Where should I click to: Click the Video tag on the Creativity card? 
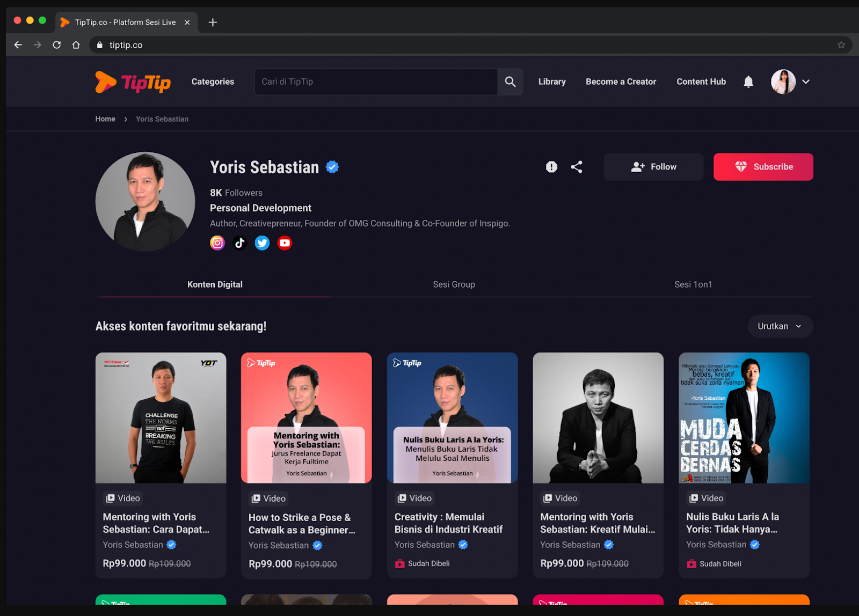point(414,498)
